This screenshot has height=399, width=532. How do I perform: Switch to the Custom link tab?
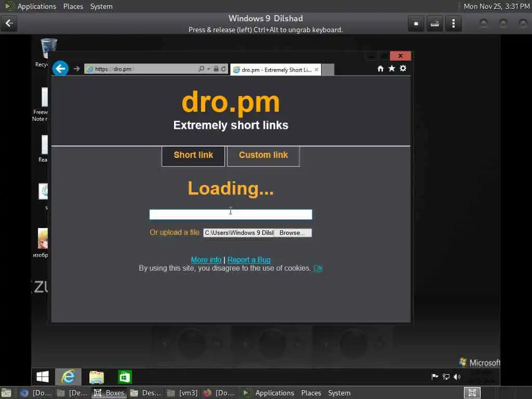[263, 156]
